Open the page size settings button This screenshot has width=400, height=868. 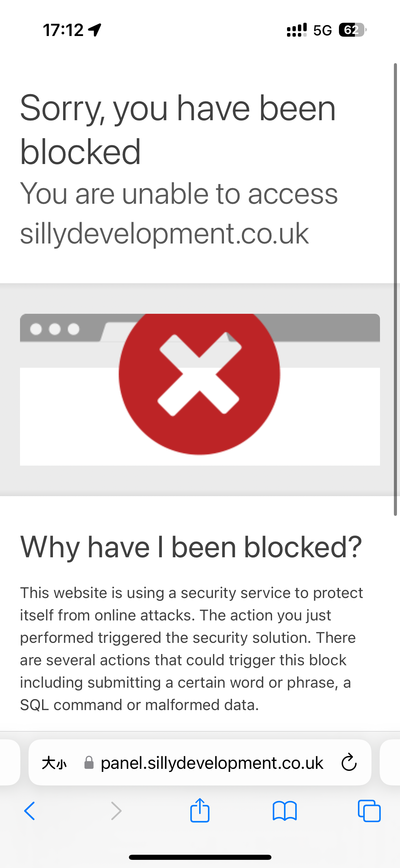pyautogui.click(x=54, y=763)
